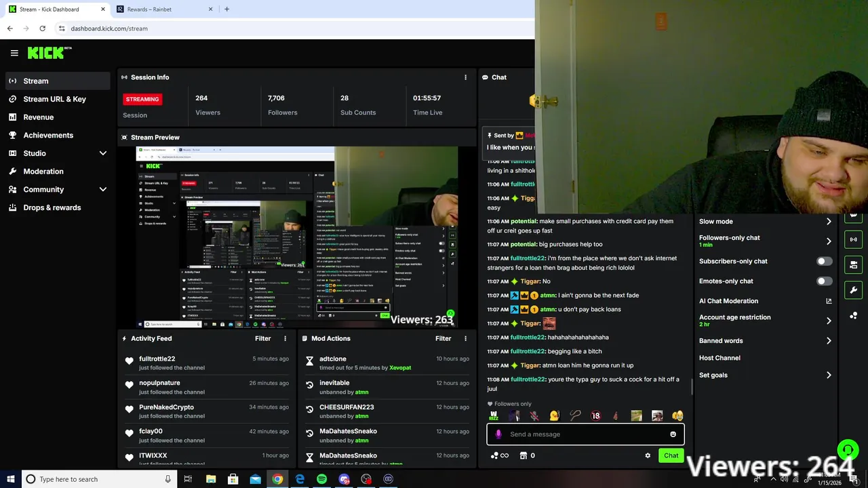Go to Stream in the sidebar
Viewport: 868px width, 488px height.
pos(58,81)
